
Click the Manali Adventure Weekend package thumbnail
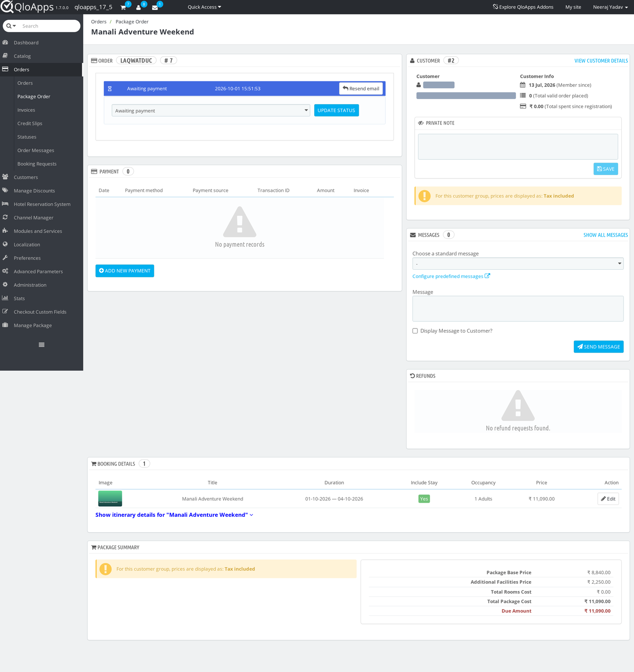[x=110, y=499]
